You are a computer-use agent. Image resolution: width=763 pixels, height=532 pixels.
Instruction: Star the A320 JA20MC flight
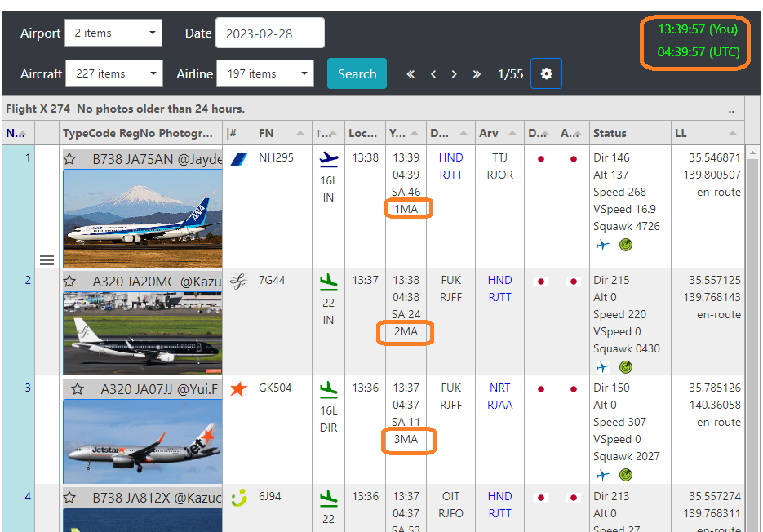click(69, 282)
